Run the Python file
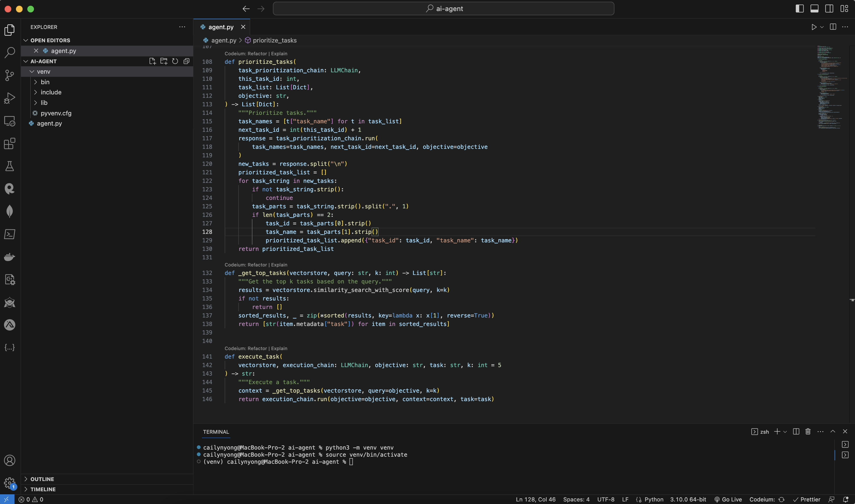 814,27
